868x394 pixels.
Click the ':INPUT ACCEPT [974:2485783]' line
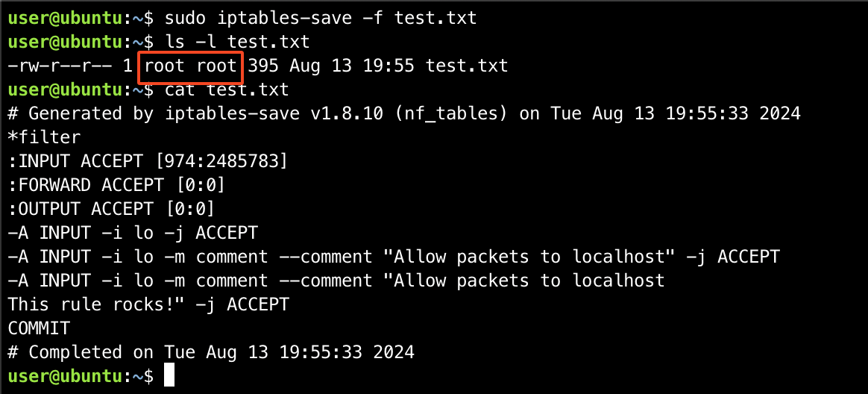[148, 161]
